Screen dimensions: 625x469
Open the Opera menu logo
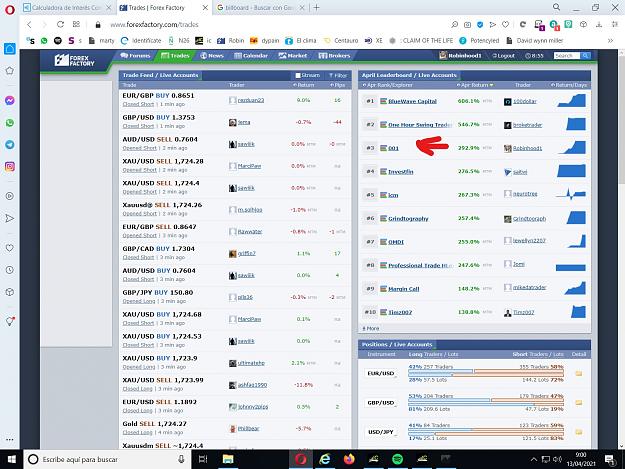click(x=10, y=10)
